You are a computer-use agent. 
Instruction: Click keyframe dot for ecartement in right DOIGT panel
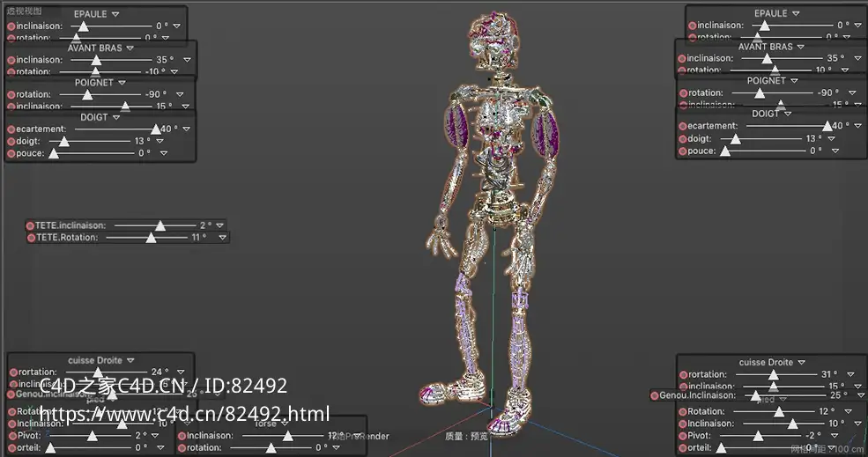point(683,126)
